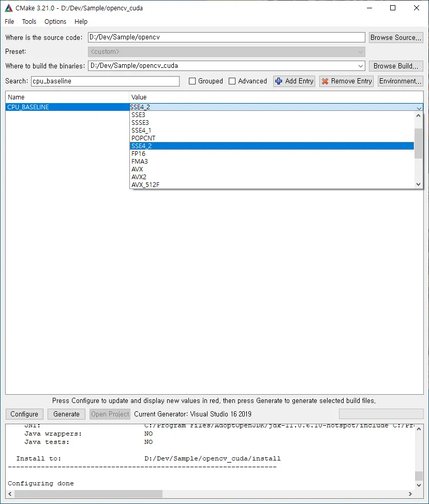Select POPCNT option in the list
The width and height of the screenshot is (429, 504).
click(272, 138)
